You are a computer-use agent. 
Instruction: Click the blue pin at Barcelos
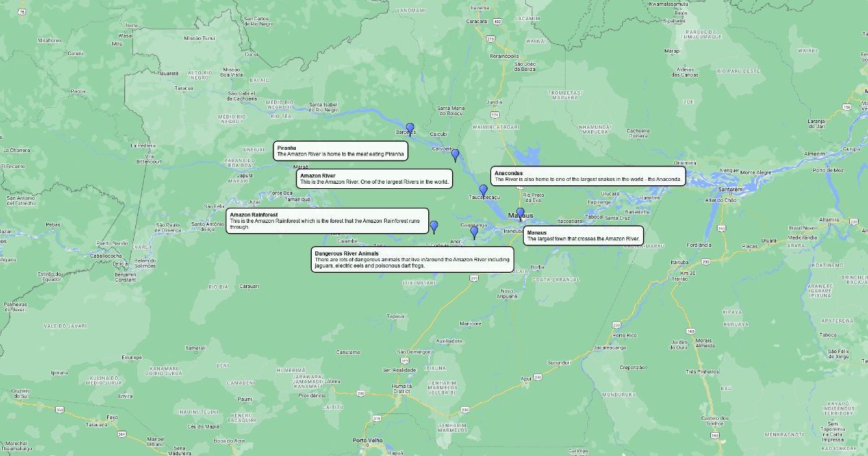coord(410,129)
